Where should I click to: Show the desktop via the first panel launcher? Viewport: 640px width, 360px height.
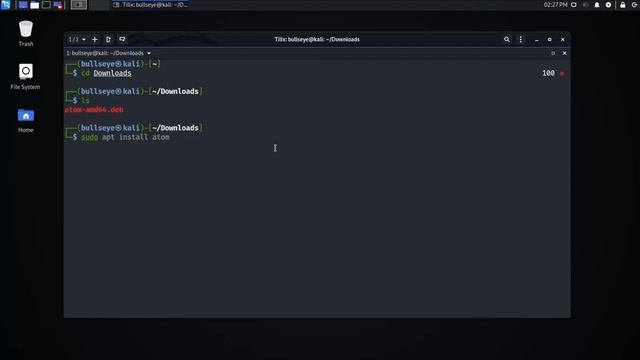(23, 5)
